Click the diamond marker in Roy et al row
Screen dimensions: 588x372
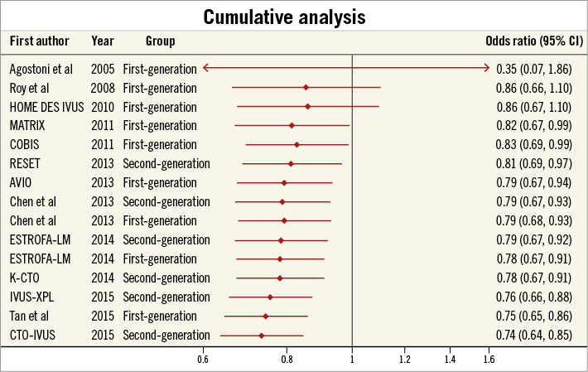306,87
